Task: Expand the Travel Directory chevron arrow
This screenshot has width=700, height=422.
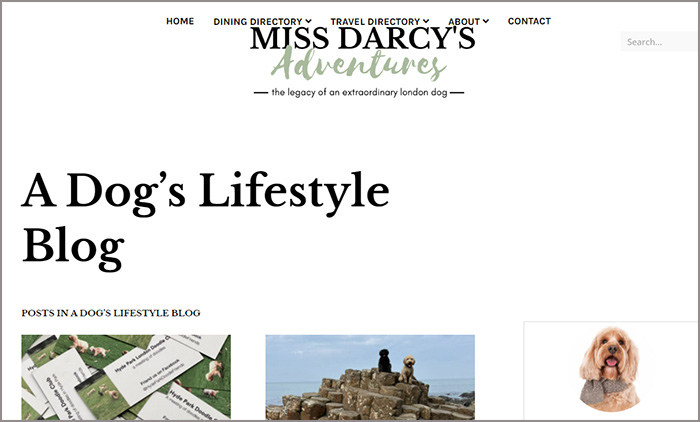Action: tap(426, 21)
